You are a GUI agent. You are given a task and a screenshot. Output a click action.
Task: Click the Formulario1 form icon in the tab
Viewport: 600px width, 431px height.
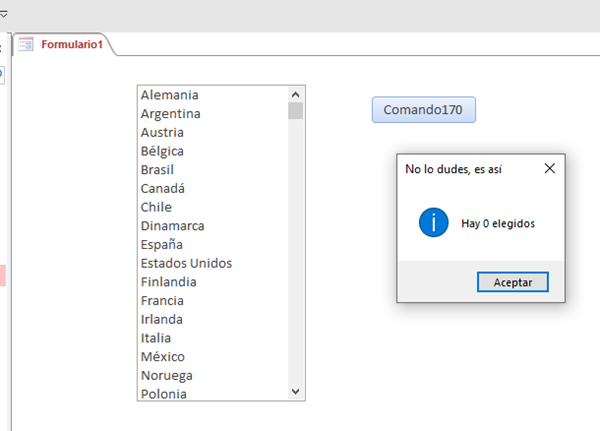click(x=26, y=44)
